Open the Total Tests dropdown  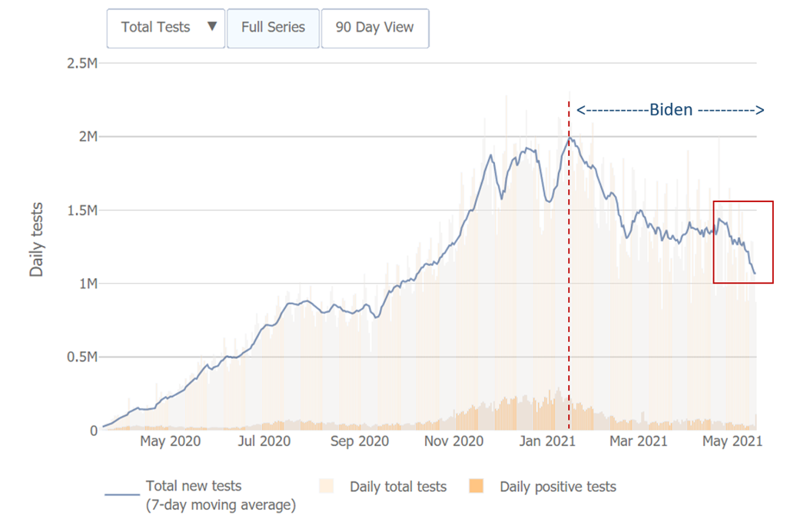165,28
